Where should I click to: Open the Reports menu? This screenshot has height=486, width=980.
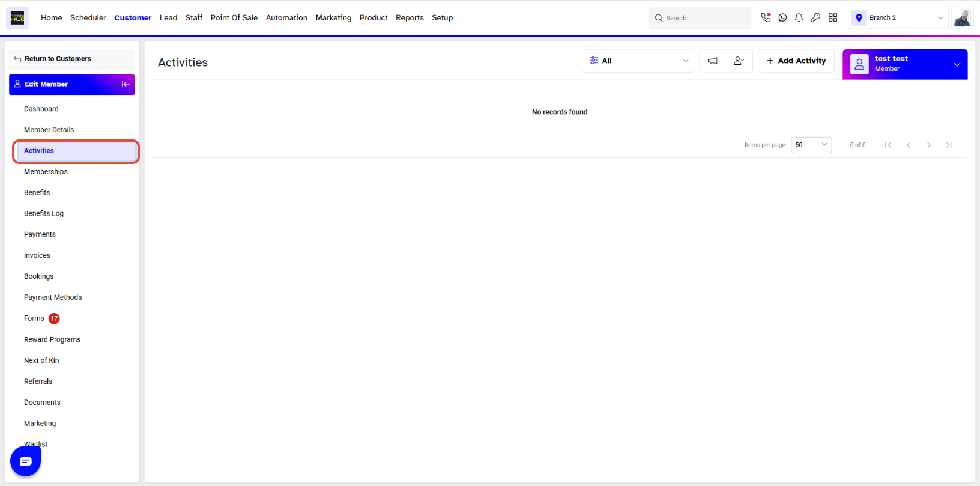pyautogui.click(x=410, y=18)
